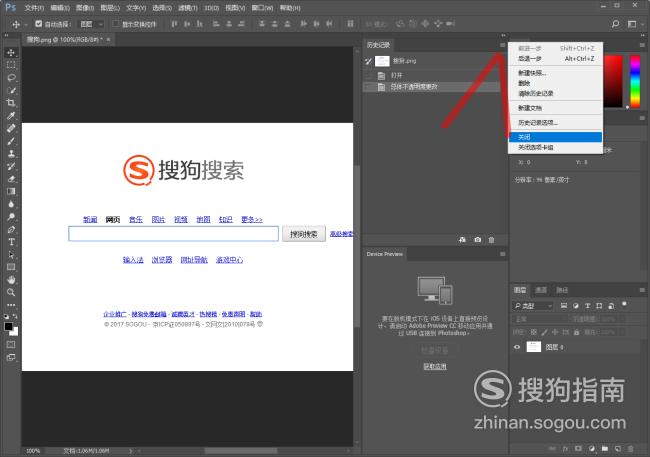The image size is (650, 457).
Task: Open the layer filter 类型 dropdown
Action: pyautogui.click(x=533, y=306)
